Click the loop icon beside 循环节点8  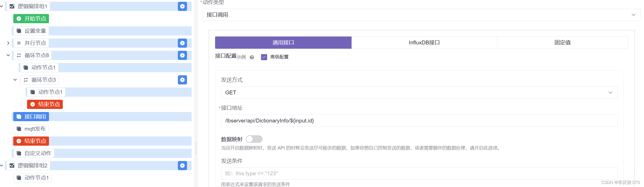[19, 55]
